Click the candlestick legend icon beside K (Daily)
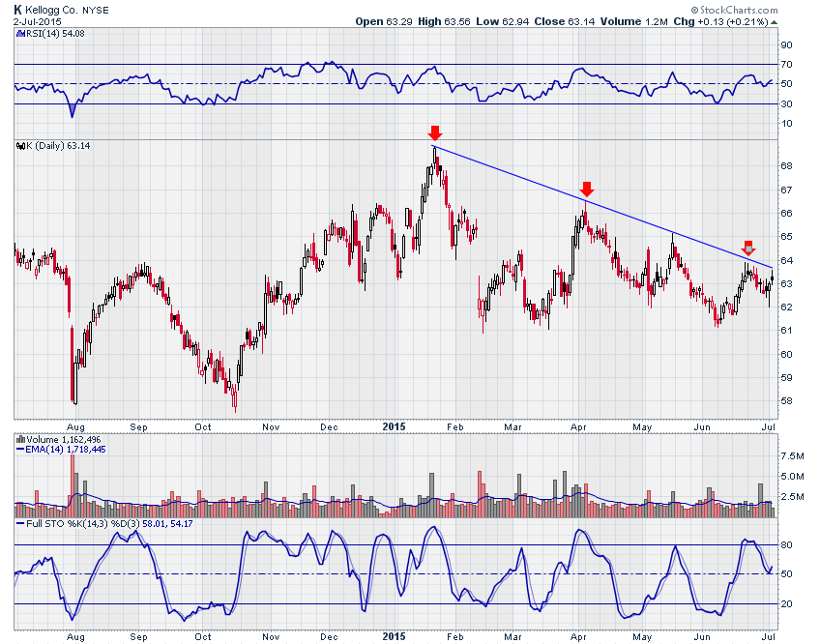Screen dimensions: 820x644 point(20,146)
